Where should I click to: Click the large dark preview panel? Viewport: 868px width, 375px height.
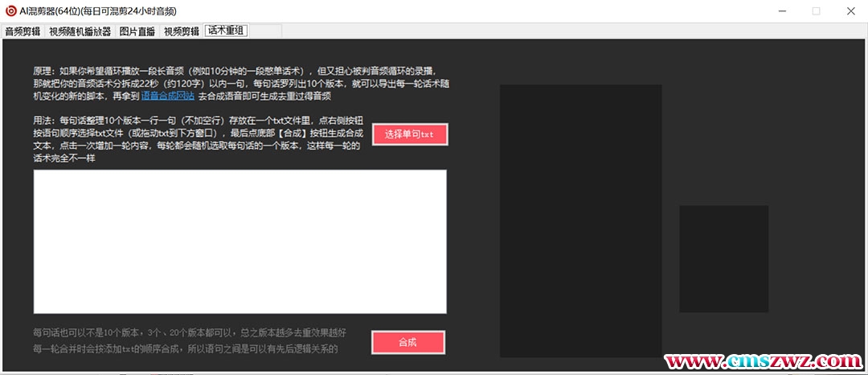coord(580,220)
